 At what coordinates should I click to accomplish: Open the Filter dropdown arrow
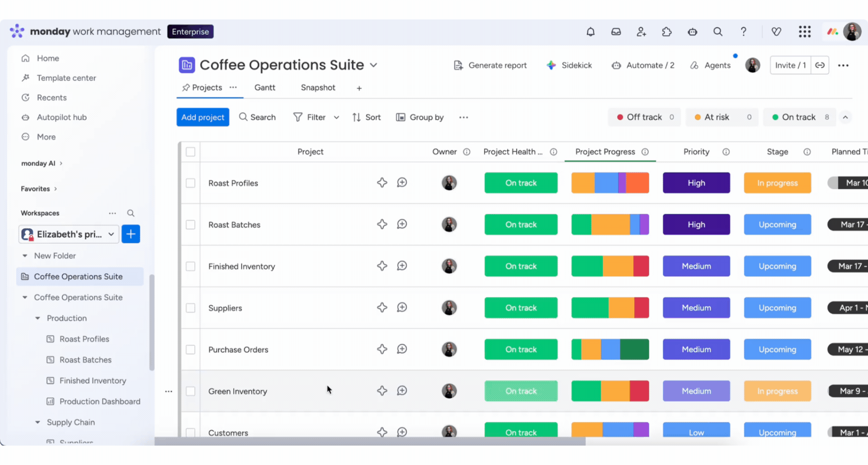tap(336, 117)
